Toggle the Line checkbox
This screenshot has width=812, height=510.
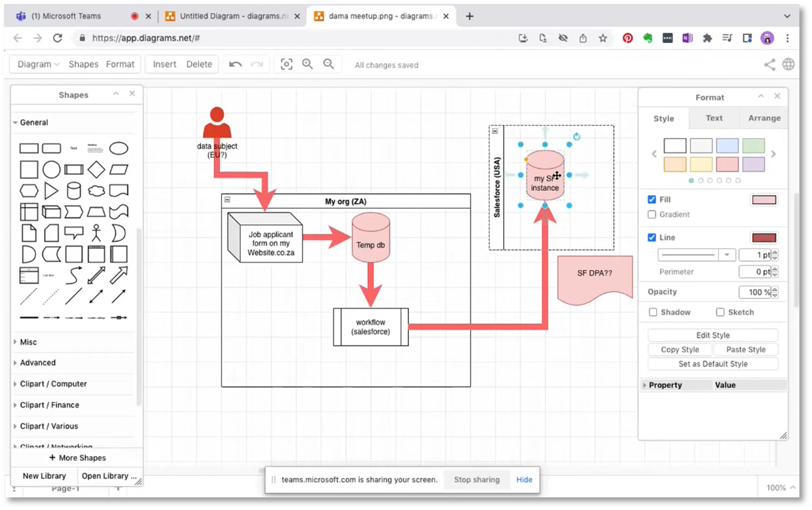point(652,237)
